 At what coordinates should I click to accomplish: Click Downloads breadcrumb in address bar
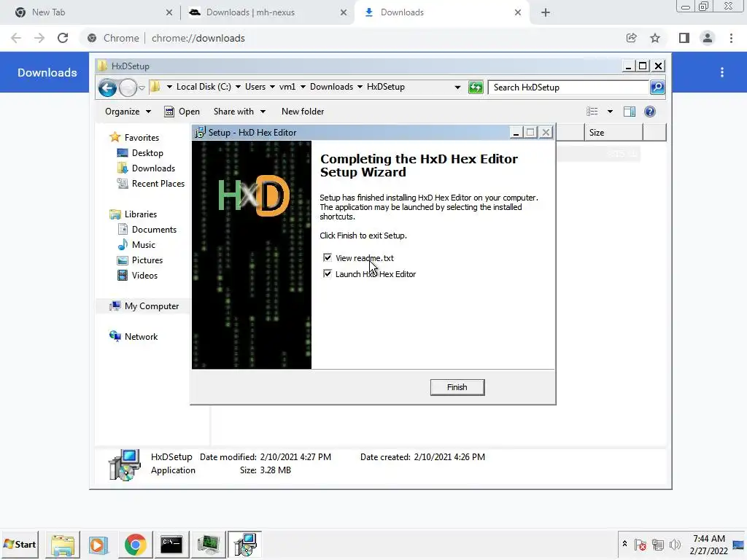point(331,87)
